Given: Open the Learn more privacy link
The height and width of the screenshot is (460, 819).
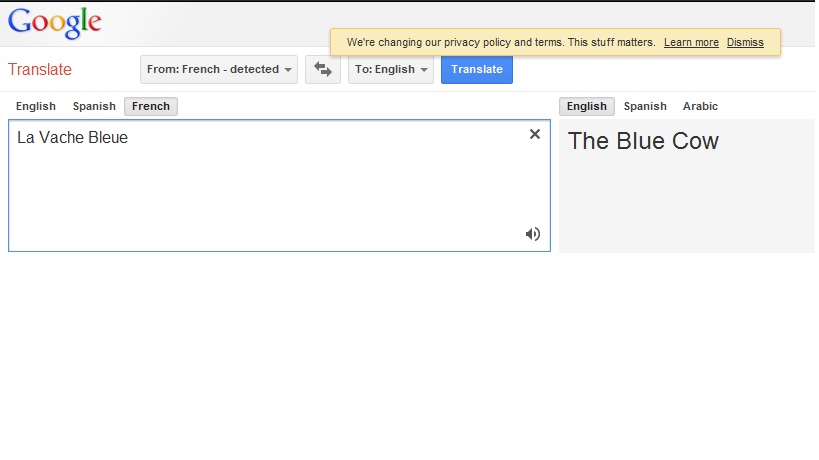Looking at the screenshot, I should 691,43.
